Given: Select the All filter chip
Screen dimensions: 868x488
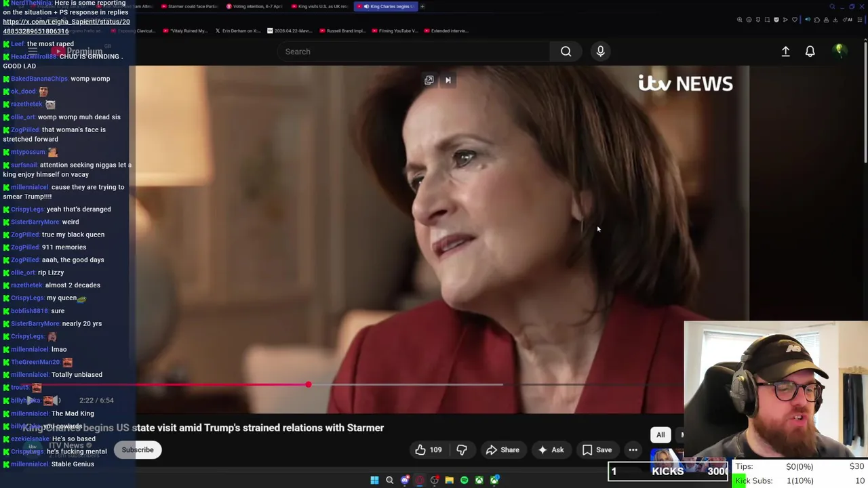Looking at the screenshot, I should [660, 435].
